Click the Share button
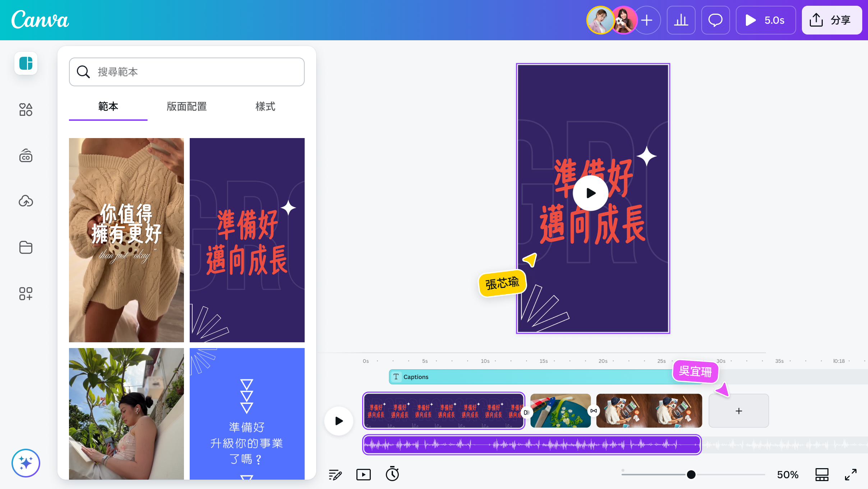 tap(832, 20)
